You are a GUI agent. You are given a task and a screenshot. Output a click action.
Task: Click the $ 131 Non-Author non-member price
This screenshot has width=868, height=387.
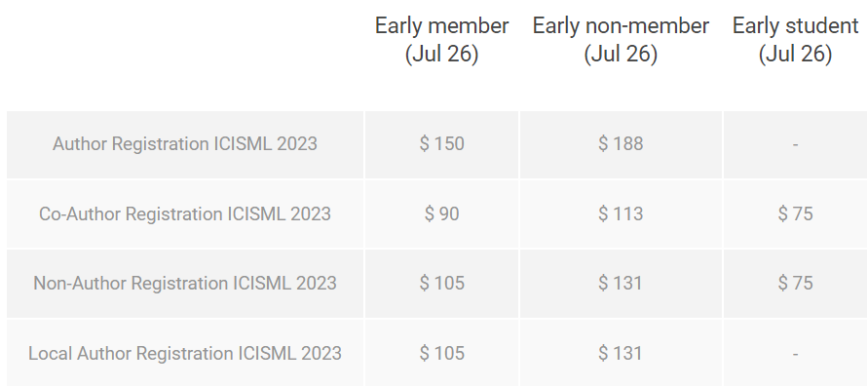pyautogui.click(x=621, y=283)
